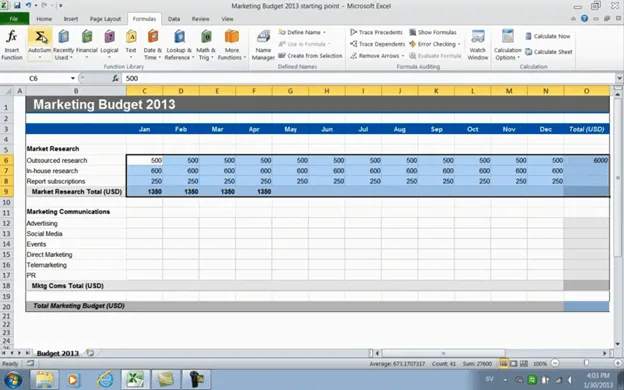Open Customize Quick Access Toolbar dropdown

click(60, 6)
